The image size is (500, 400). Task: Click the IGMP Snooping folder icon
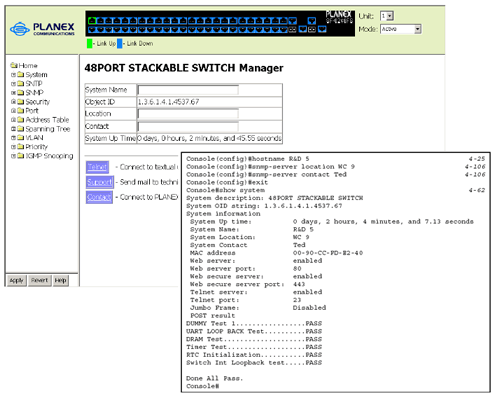click(x=21, y=156)
